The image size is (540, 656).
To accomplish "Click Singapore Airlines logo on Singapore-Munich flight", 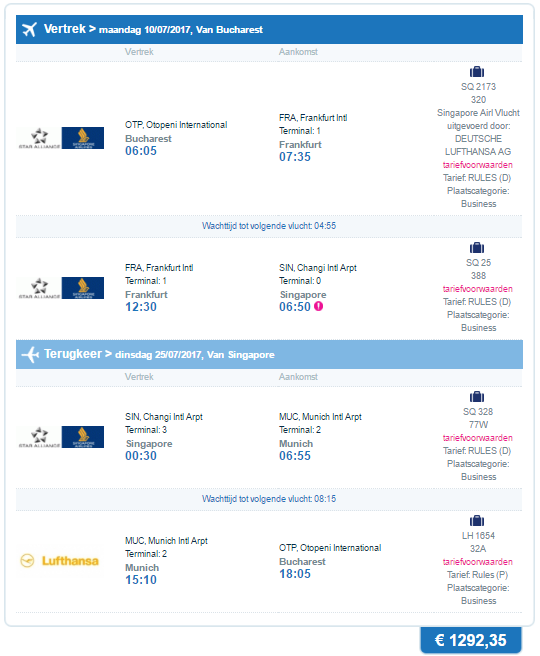I will click(83, 437).
